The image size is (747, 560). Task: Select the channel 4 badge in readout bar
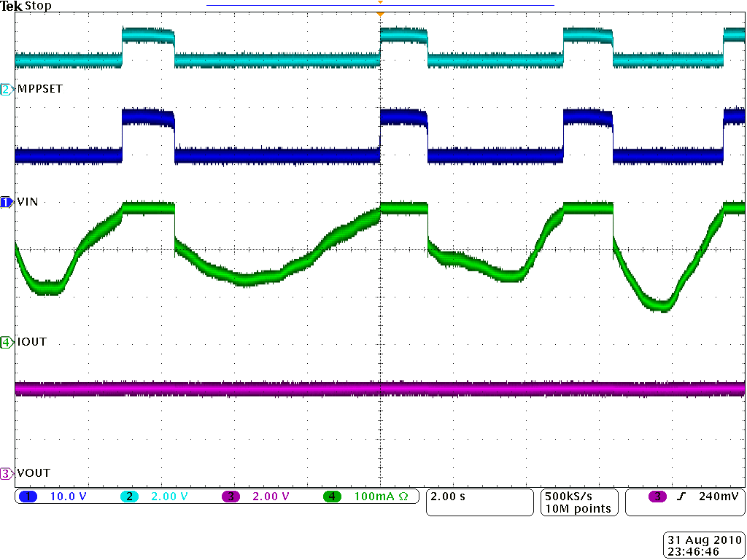click(x=332, y=497)
